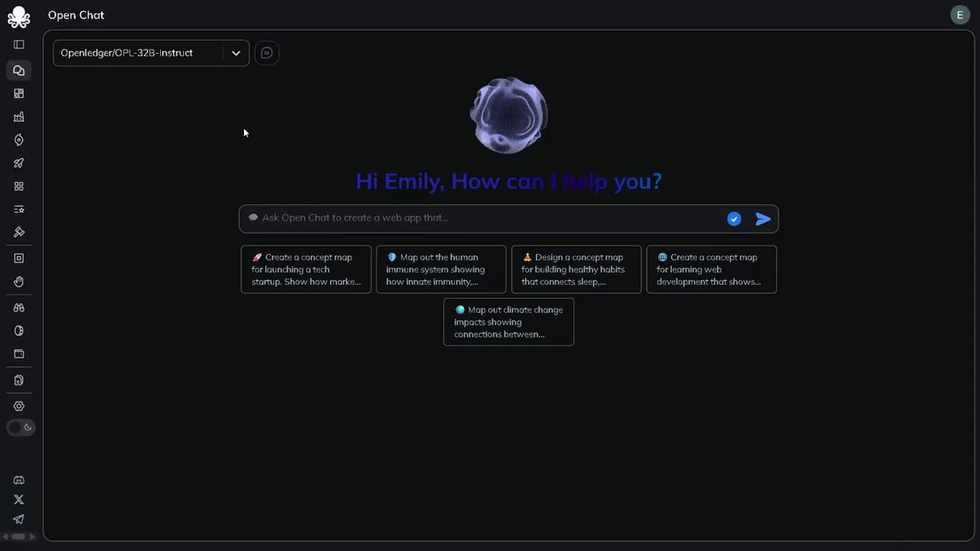Select the climate change impacts suggestion
Viewport: 980px width, 551px height.
(509, 322)
